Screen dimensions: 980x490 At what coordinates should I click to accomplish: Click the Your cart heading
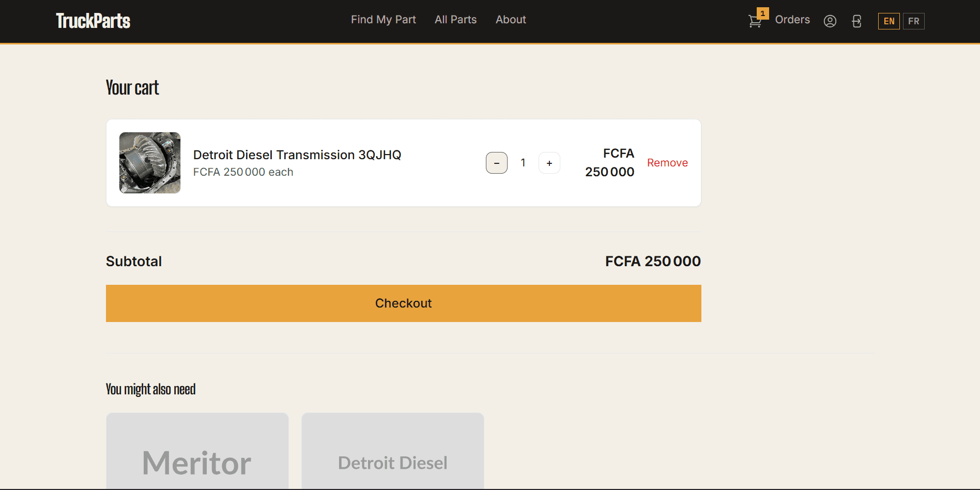(132, 88)
